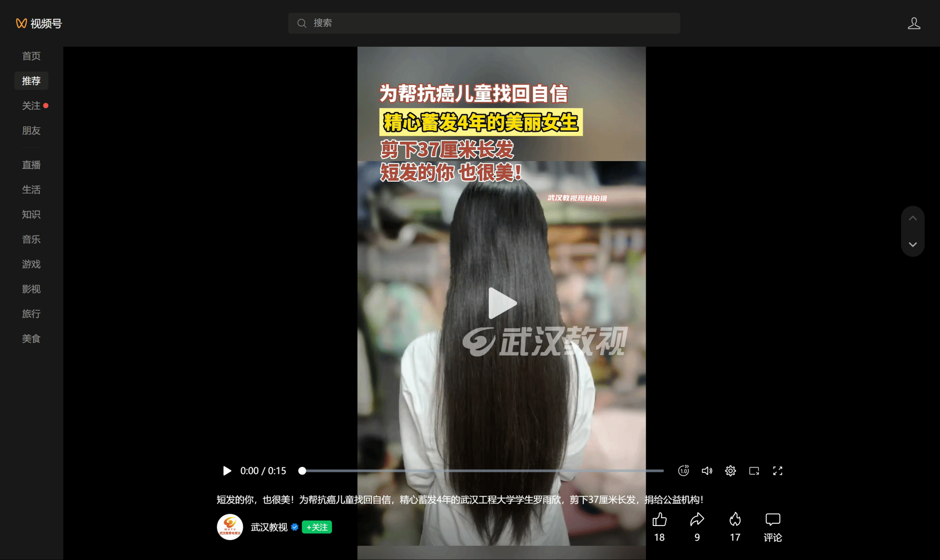Go to next video with down chevron
Image resolution: width=940 pixels, height=560 pixels.
(x=913, y=244)
